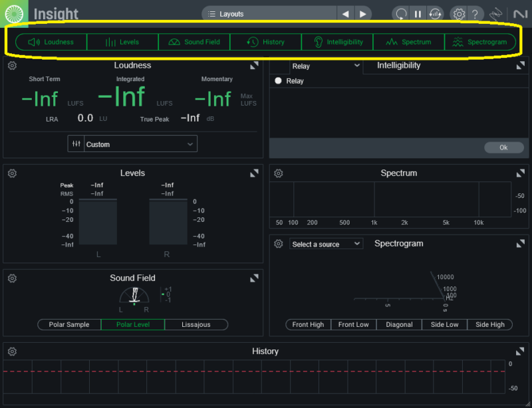
Task: Click the loudness target preset icon
Action: click(x=76, y=144)
